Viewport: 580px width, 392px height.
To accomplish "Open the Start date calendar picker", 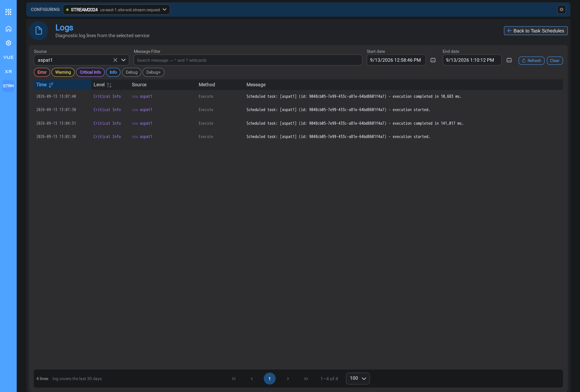I will pyautogui.click(x=433, y=60).
